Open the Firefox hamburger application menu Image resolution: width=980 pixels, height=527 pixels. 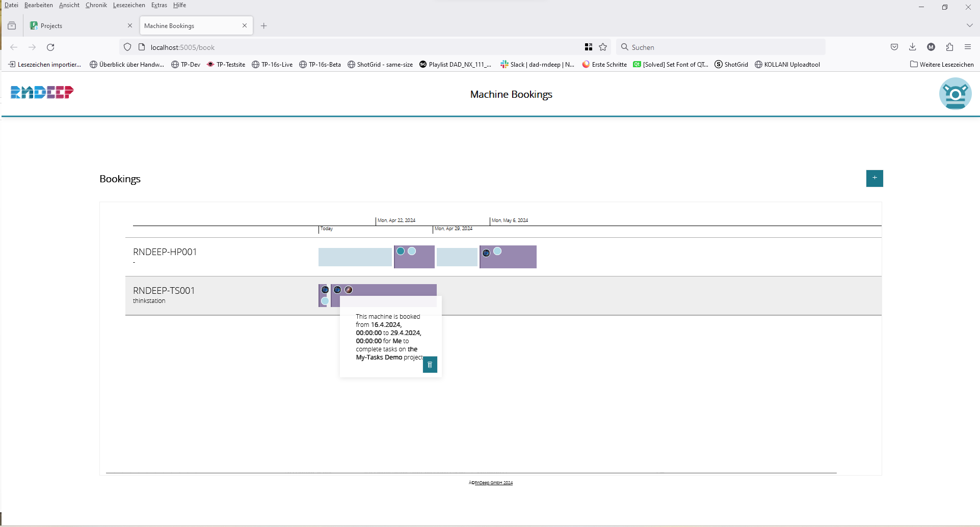pyautogui.click(x=968, y=47)
